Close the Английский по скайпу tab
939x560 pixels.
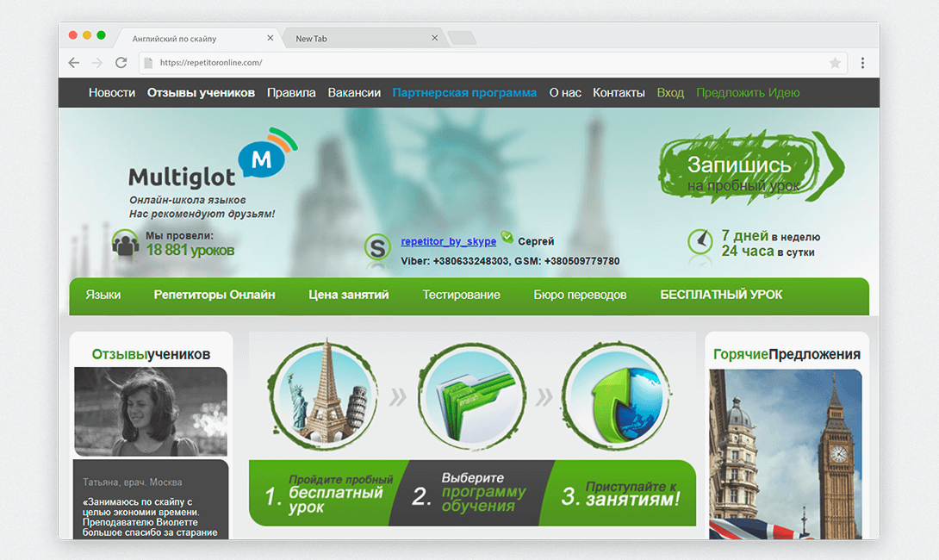[271, 38]
